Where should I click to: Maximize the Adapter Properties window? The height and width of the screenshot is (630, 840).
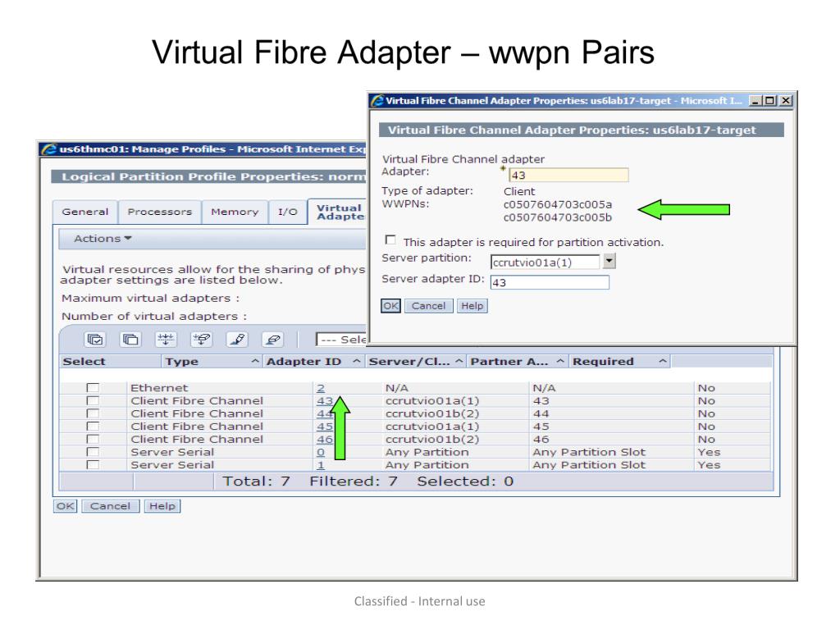pos(769,101)
